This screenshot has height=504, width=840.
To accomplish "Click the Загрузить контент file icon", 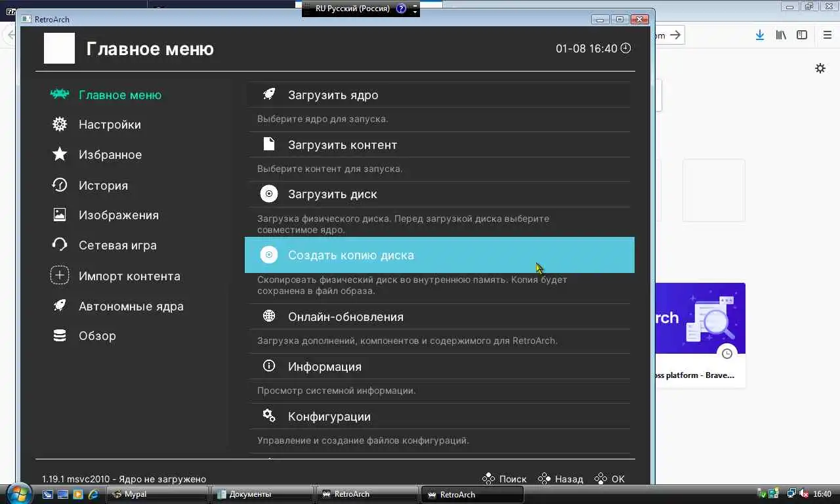I will 269,144.
